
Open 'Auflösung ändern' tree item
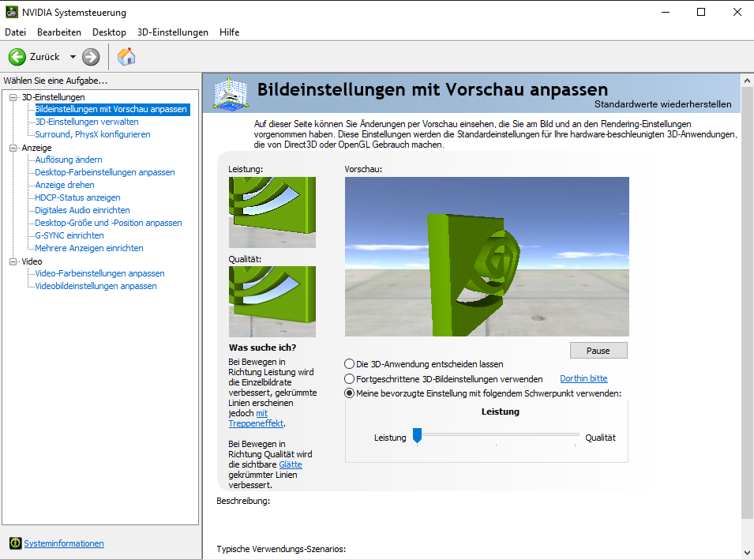(x=69, y=160)
